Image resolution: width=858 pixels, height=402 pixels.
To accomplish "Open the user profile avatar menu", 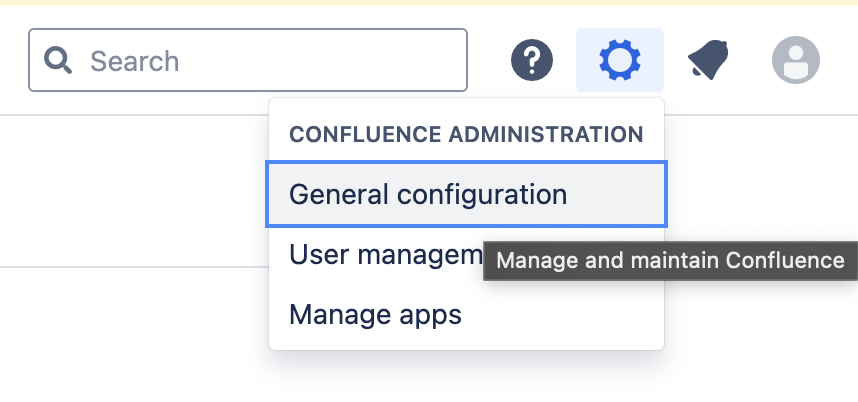I will [796, 60].
